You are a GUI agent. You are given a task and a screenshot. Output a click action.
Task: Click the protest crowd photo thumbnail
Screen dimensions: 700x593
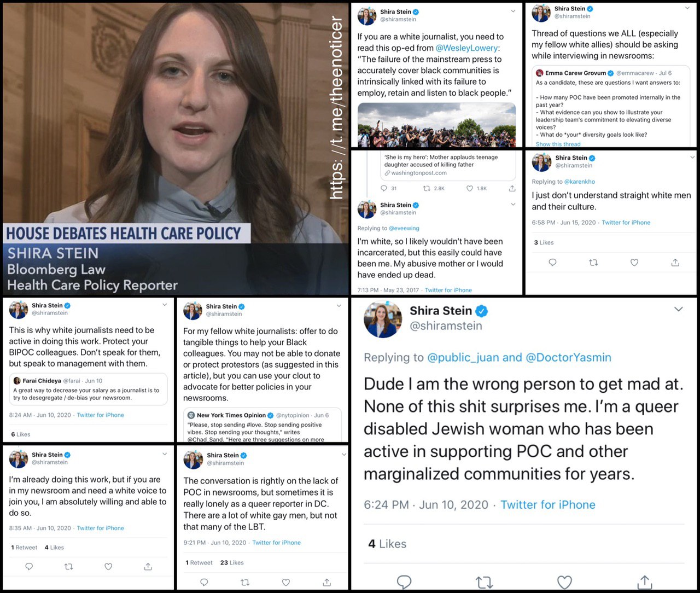[x=436, y=125]
